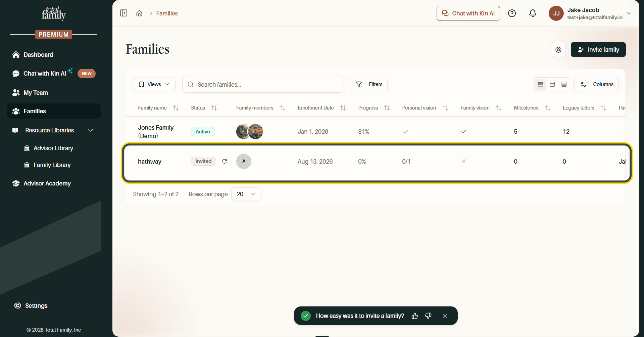Click Jones Family legacy letters count 12
Viewport: 644px width, 337px height.
tap(566, 132)
